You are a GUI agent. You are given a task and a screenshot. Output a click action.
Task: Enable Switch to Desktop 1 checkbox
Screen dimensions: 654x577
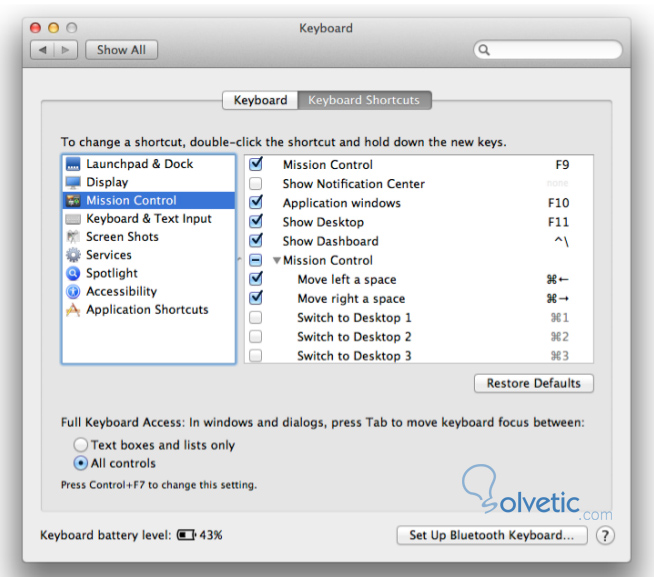pos(256,317)
